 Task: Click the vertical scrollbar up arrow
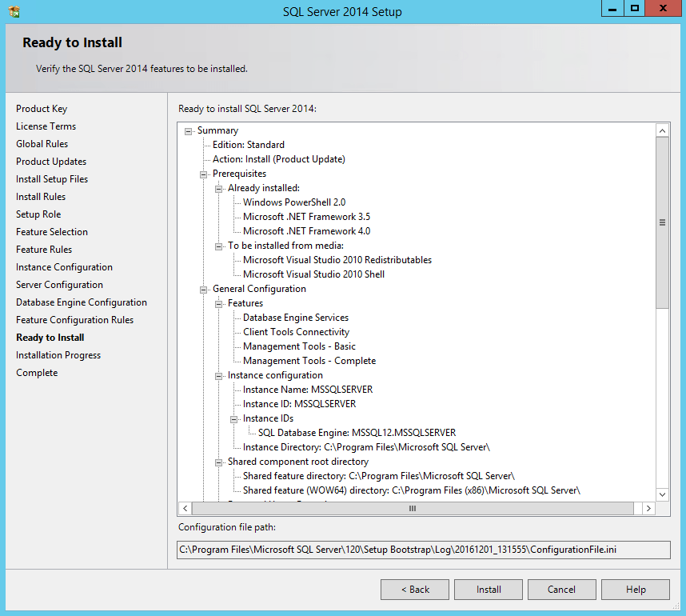662,130
